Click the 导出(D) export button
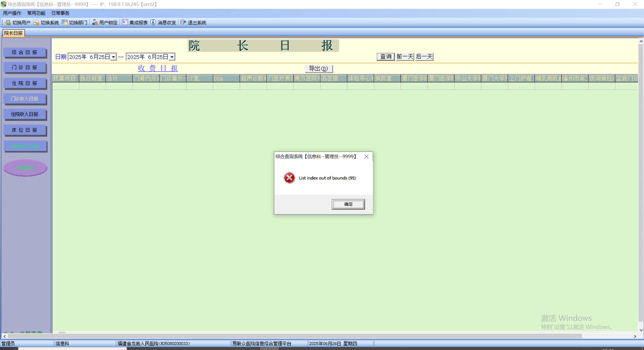The image size is (644, 350). pyautogui.click(x=319, y=69)
